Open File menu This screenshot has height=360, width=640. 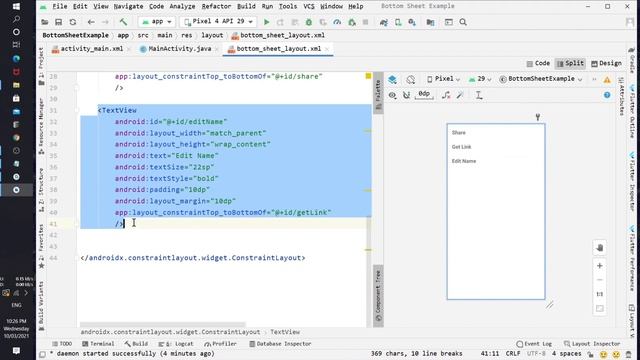(x=60, y=7)
